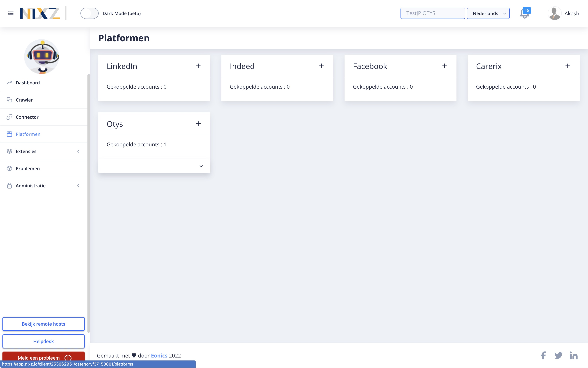Open the Twitter footer icon

pos(558,356)
